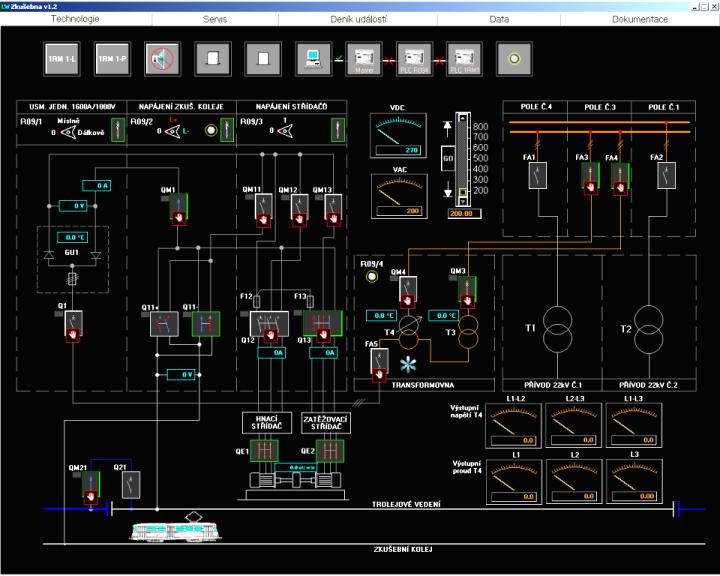
Task: Open the Deník událostí menu
Action: point(359,19)
